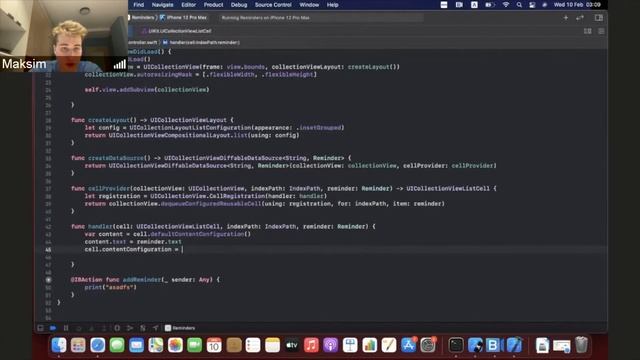This screenshot has width=640, height=360.
Task: Open adjust editor options lines icon
Action: pos(601,31)
